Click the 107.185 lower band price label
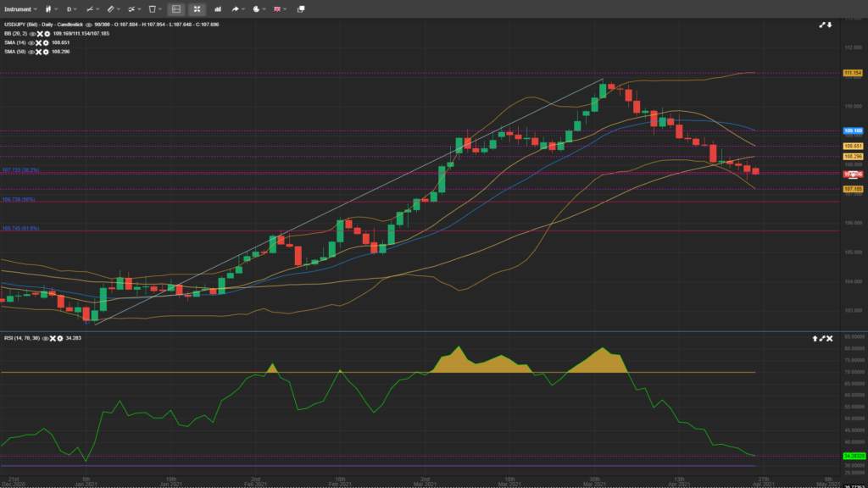Screen dimensions: 868x488 tap(853, 189)
